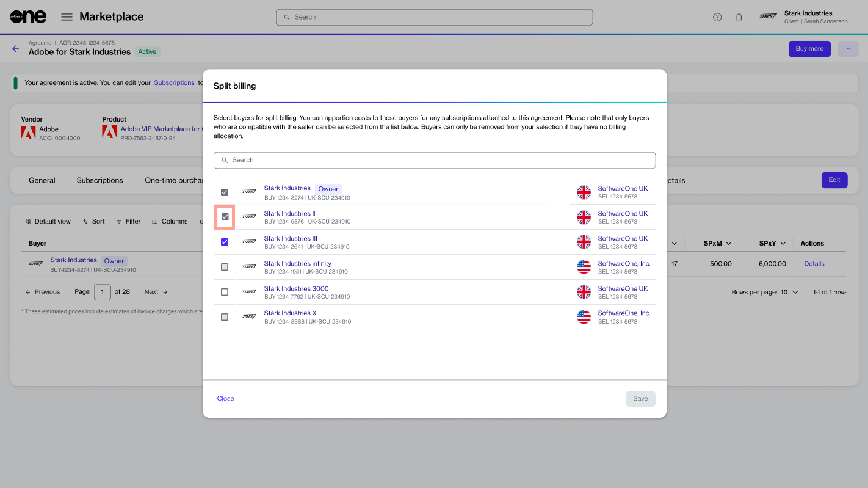Check the Stark Industries 3000 checkbox
The width and height of the screenshot is (868, 488).
pyautogui.click(x=225, y=292)
